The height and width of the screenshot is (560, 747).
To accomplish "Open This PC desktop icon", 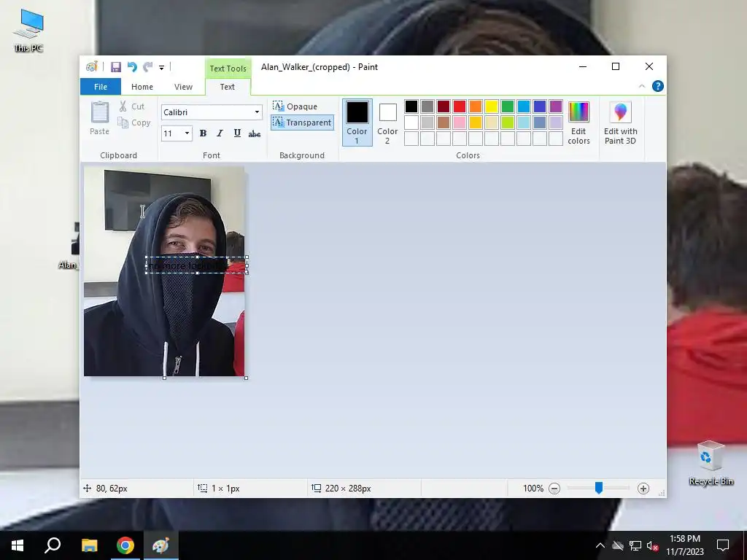I will (x=28, y=31).
